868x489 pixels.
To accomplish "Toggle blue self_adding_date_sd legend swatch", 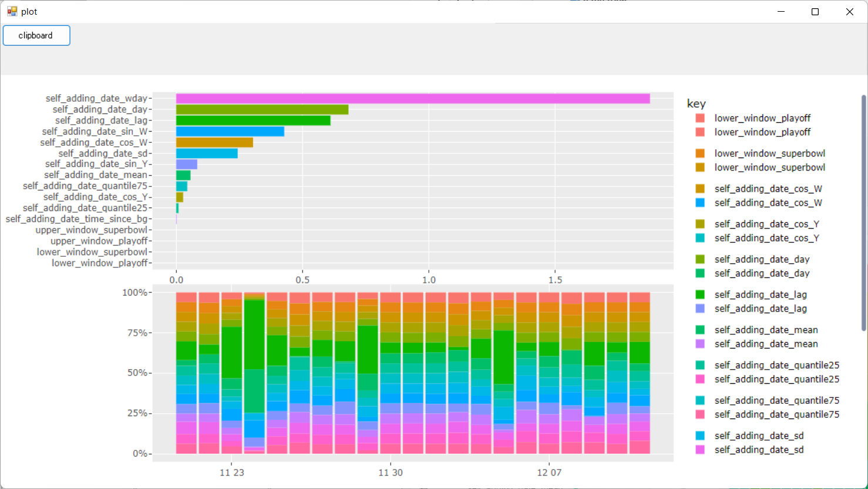I will click(700, 436).
